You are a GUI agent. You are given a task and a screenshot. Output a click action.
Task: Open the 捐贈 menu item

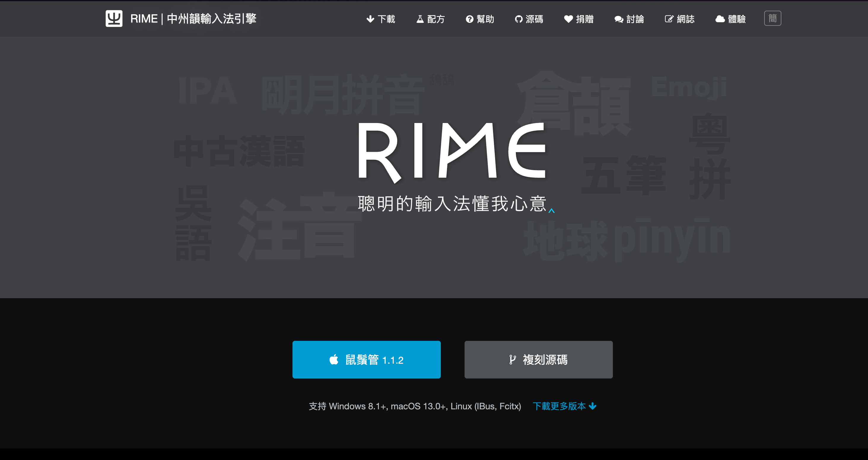coord(579,19)
